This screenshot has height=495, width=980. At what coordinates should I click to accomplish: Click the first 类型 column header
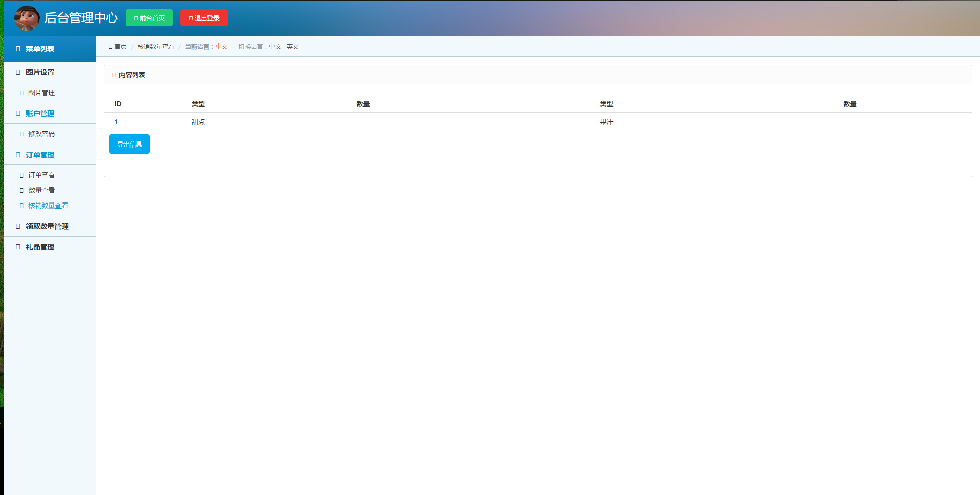pyautogui.click(x=198, y=104)
